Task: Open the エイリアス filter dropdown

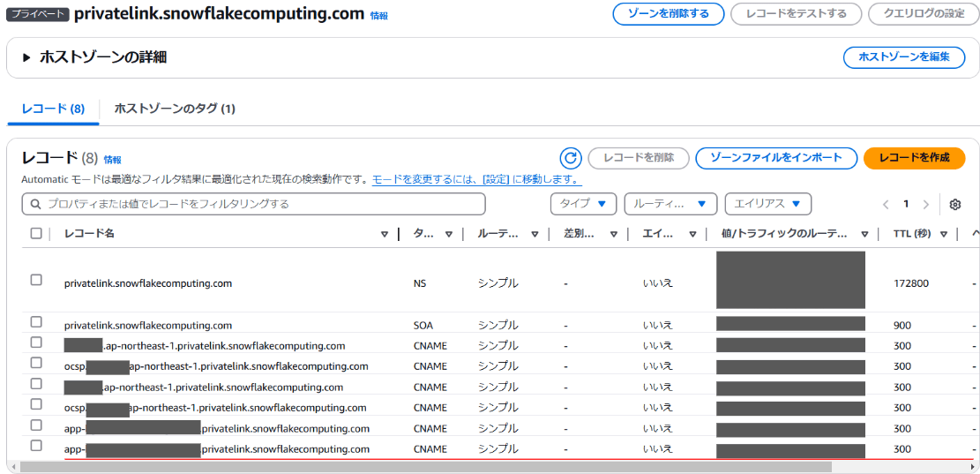Action: [x=768, y=204]
